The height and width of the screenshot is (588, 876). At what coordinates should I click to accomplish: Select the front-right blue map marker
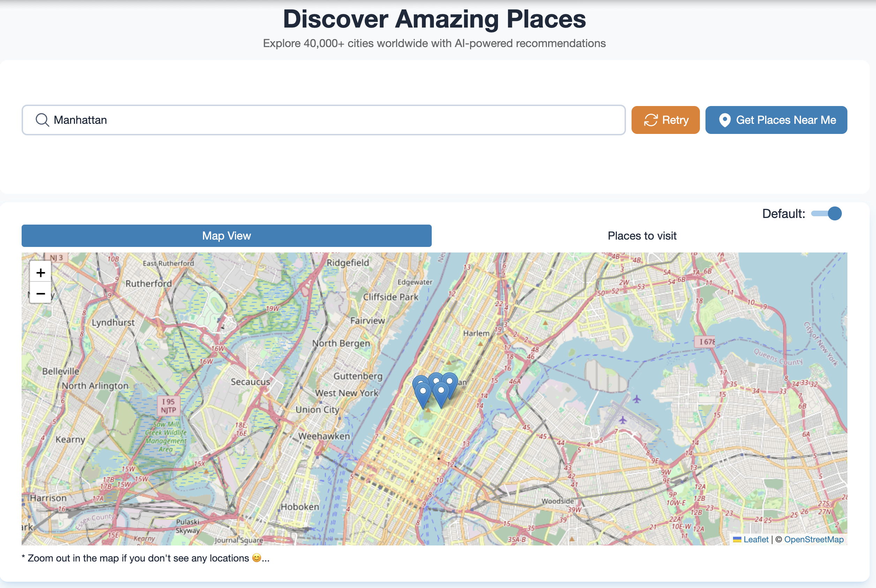click(x=441, y=394)
